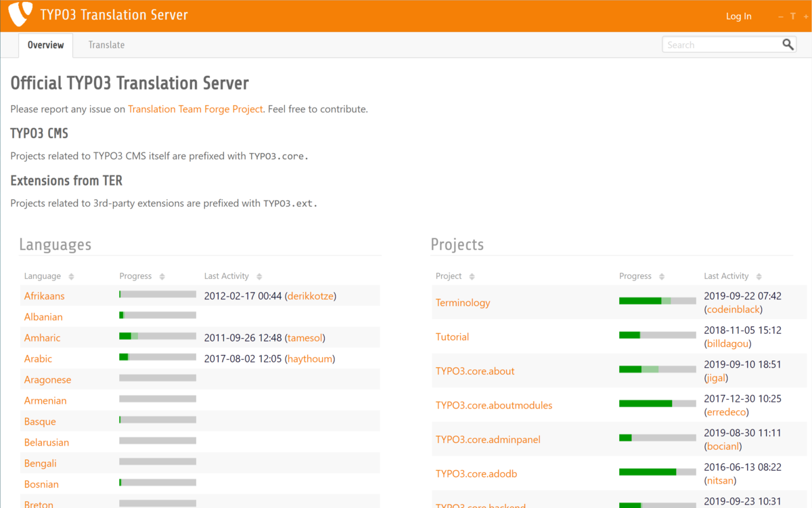
Task: Open the Albanian language page
Action: click(43, 317)
